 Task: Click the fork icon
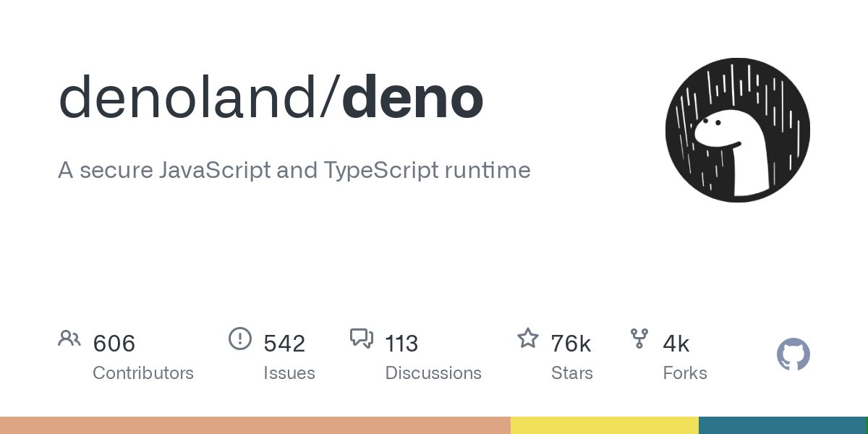click(639, 338)
